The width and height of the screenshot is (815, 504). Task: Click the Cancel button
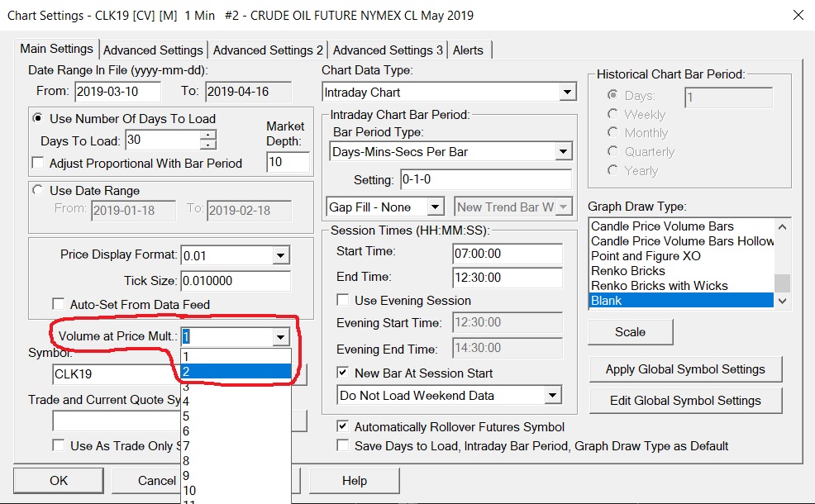(x=146, y=481)
